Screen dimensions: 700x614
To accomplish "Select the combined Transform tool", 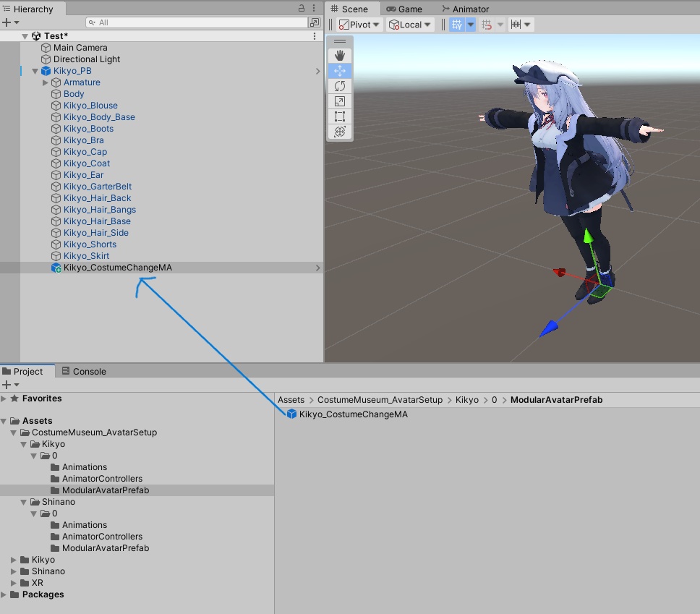I will [340, 132].
